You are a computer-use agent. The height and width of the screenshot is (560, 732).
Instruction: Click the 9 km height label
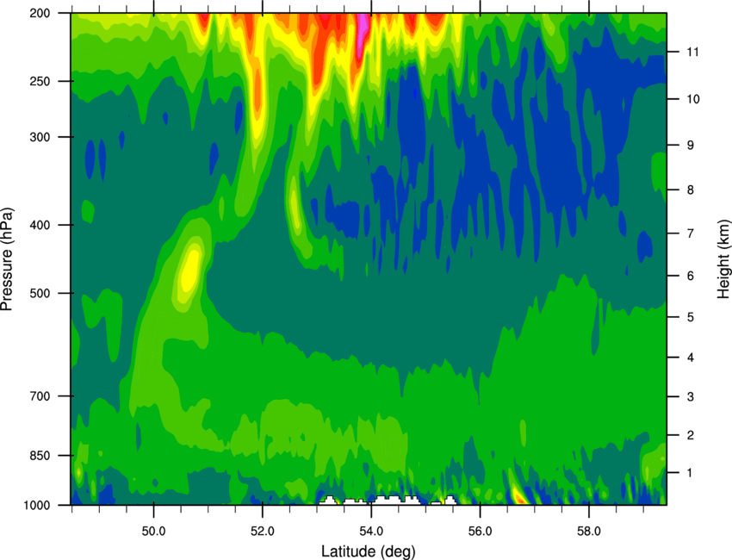pyautogui.click(x=690, y=145)
